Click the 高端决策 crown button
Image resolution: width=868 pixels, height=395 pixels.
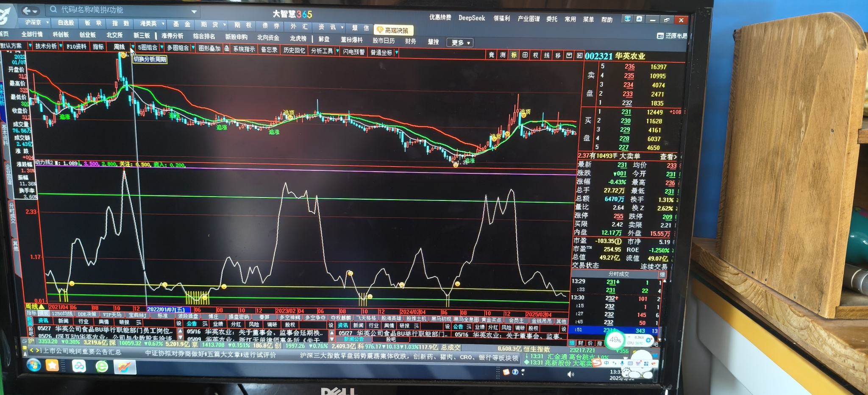coord(393,30)
